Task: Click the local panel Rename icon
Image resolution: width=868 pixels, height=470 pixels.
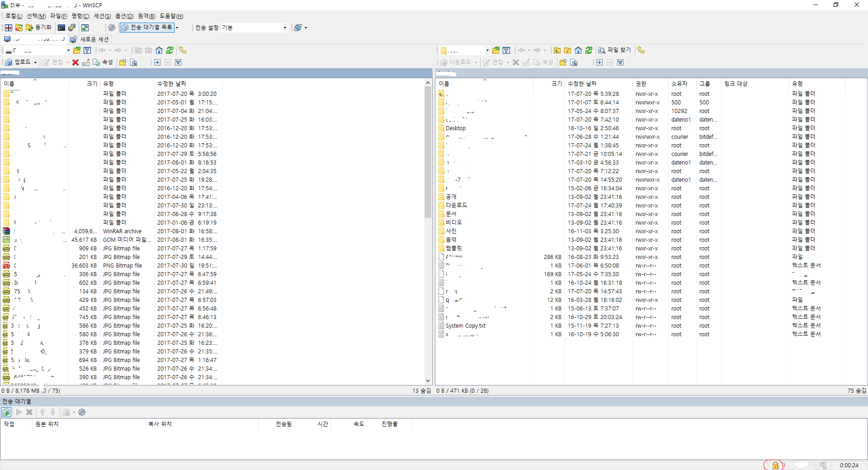Action: coord(86,62)
